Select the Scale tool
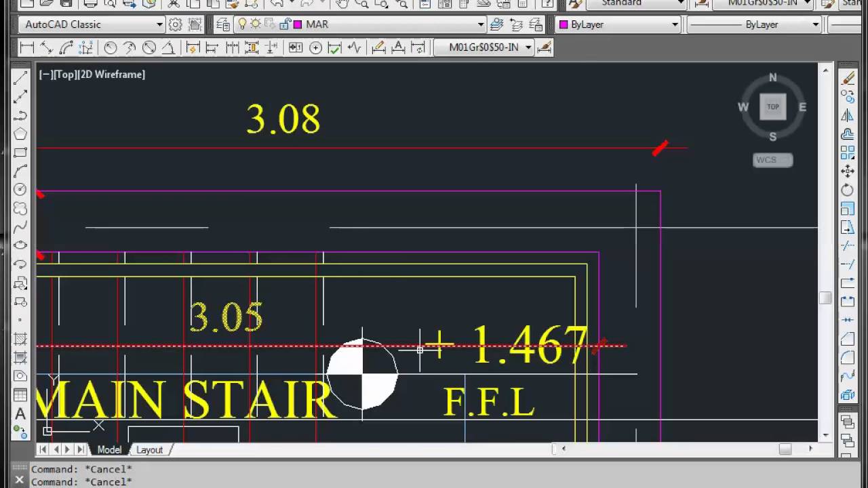868x488 pixels. pyautogui.click(x=848, y=209)
